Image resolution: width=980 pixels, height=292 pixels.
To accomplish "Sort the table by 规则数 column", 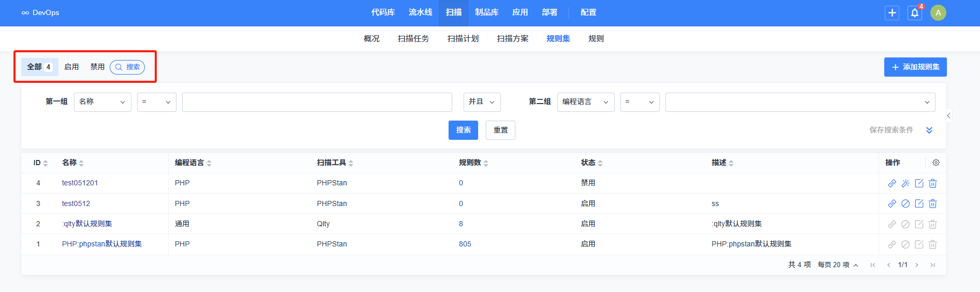I will coord(473,163).
